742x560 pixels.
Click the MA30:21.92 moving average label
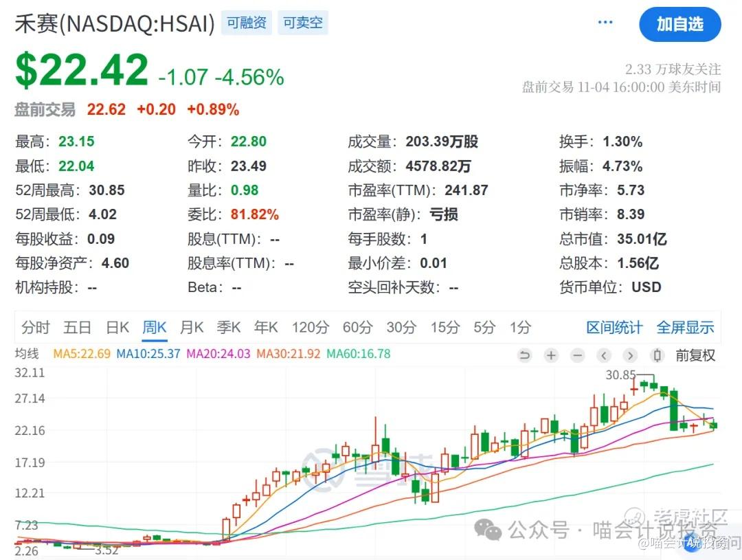point(288,354)
